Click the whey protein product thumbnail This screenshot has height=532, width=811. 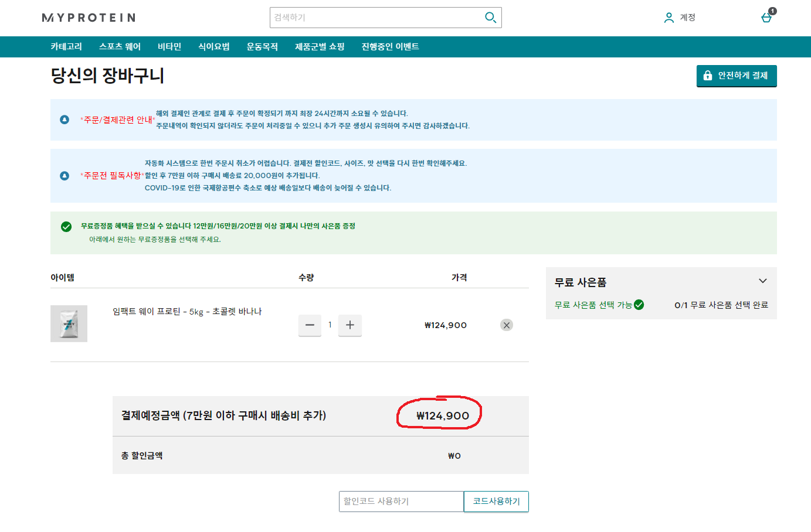click(x=69, y=323)
